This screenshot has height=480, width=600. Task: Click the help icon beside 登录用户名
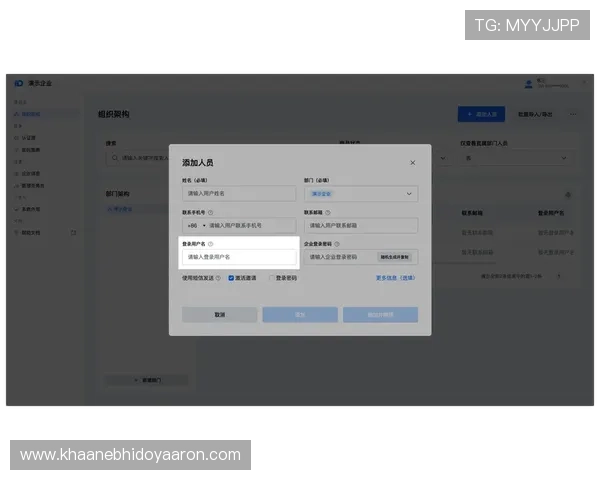coord(211,243)
